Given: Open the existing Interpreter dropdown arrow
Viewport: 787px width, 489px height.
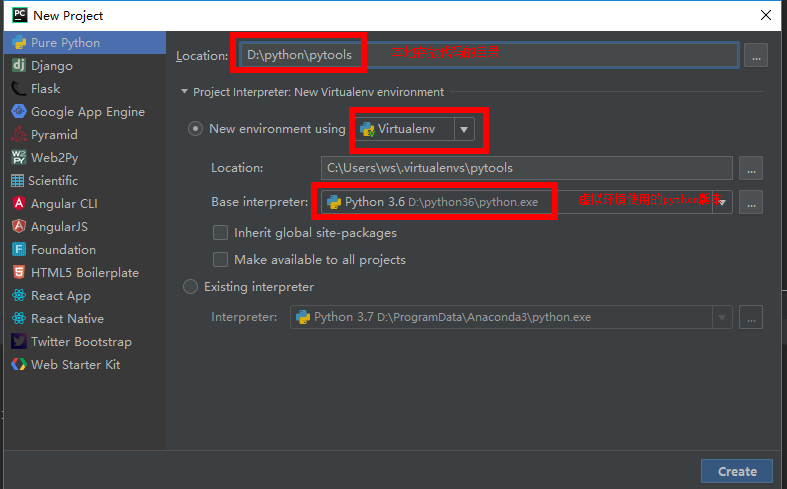Looking at the screenshot, I should coord(722,317).
